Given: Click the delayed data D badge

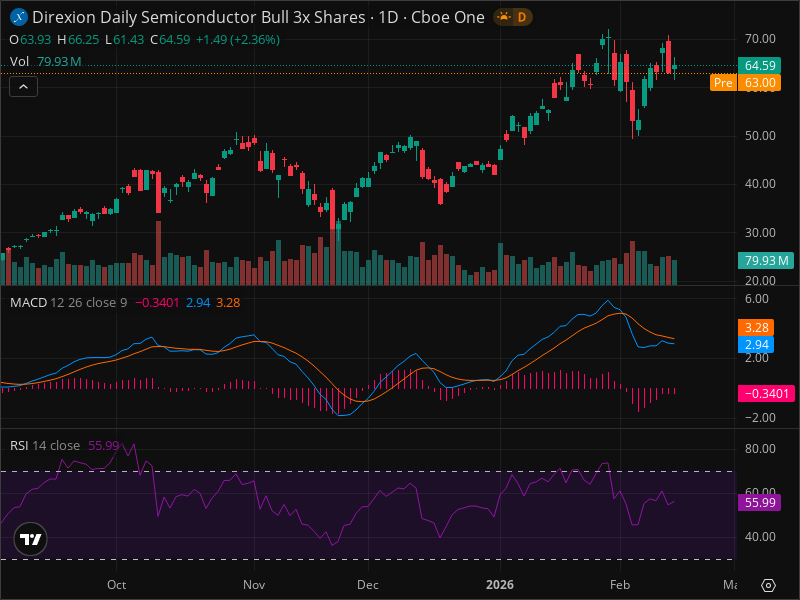Looking at the screenshot, I should (x=522, y=17).
